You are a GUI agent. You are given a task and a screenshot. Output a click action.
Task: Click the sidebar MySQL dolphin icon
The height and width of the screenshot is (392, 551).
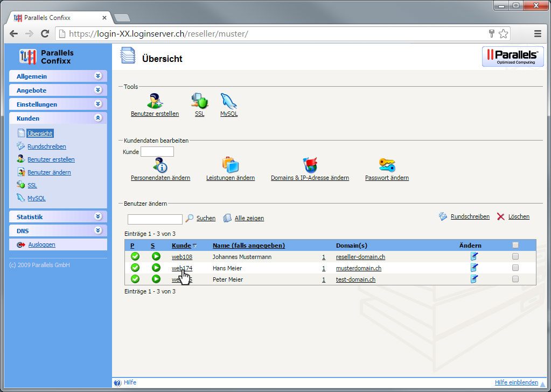tap(20, 198)
